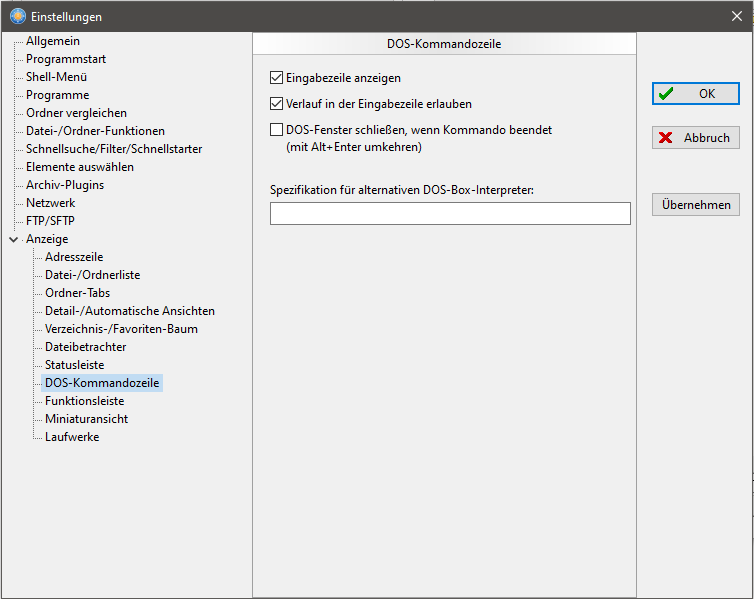754x599 pixels.
Task: Select the Shell-Menü category
Action: [57, 77]
